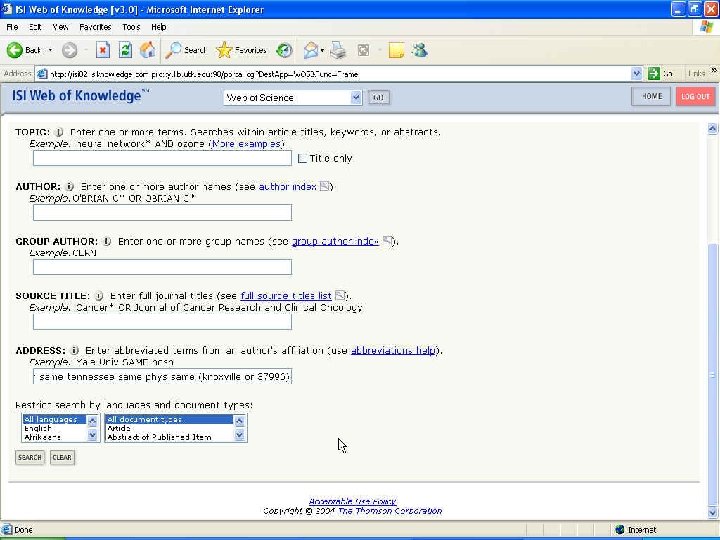Enable the Title only checkbox
The height and width of the screenshot is (540, 720).
pyautogui.click(x=302, y=158)
